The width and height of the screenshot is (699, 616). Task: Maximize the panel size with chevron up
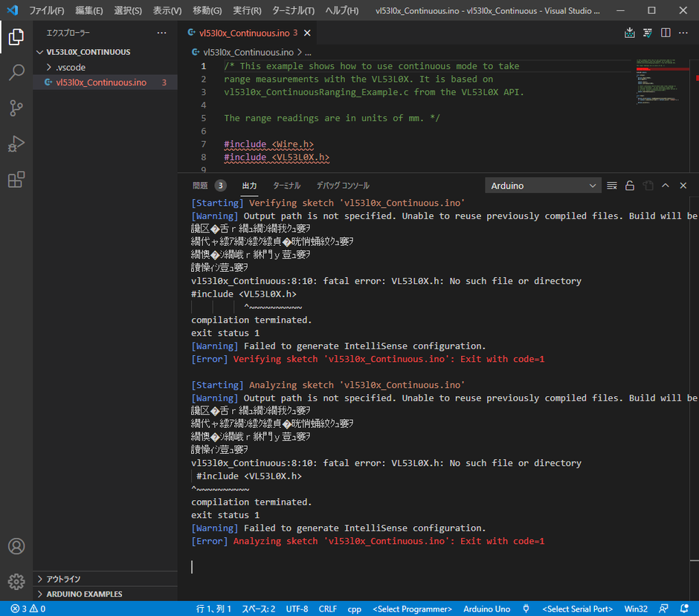665,186
